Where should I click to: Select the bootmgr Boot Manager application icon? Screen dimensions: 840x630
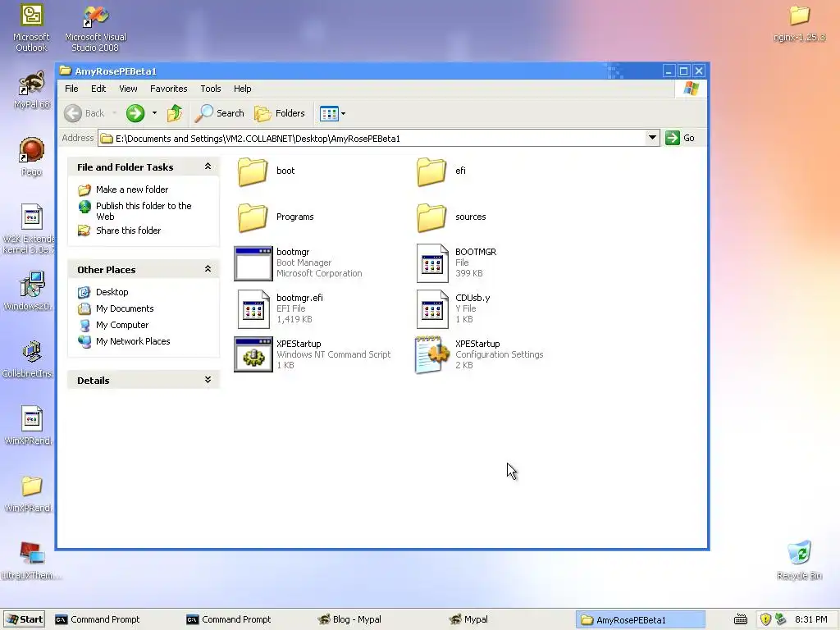[253, 263]
